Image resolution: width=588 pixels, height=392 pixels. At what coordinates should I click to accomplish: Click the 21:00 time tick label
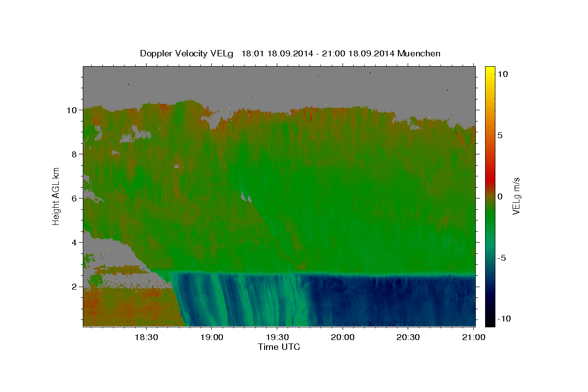click(x=474, y=337)
